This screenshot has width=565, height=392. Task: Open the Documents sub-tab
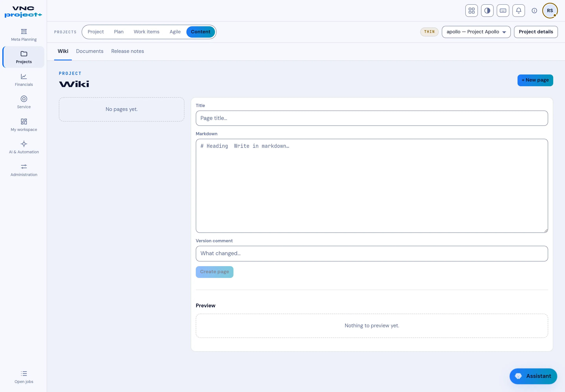click(x=90, y=51)
